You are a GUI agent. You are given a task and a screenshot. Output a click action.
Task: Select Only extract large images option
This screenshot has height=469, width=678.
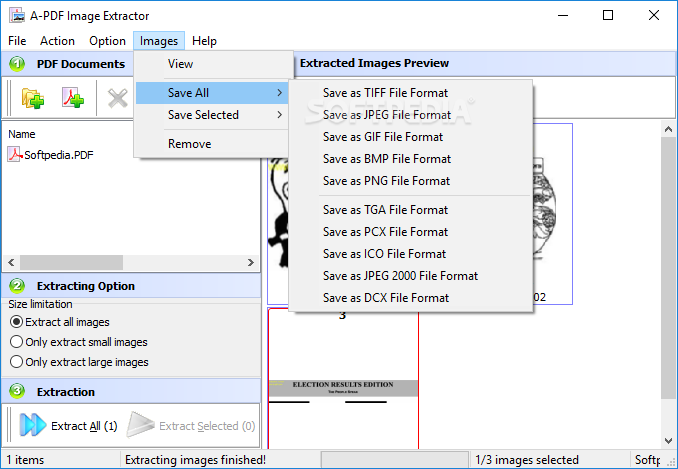coord(16,362)
